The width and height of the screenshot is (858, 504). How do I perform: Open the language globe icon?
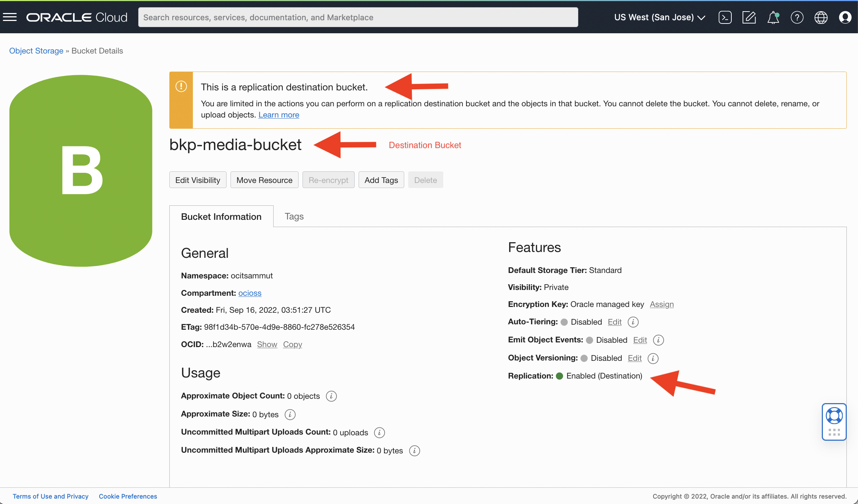821,17
